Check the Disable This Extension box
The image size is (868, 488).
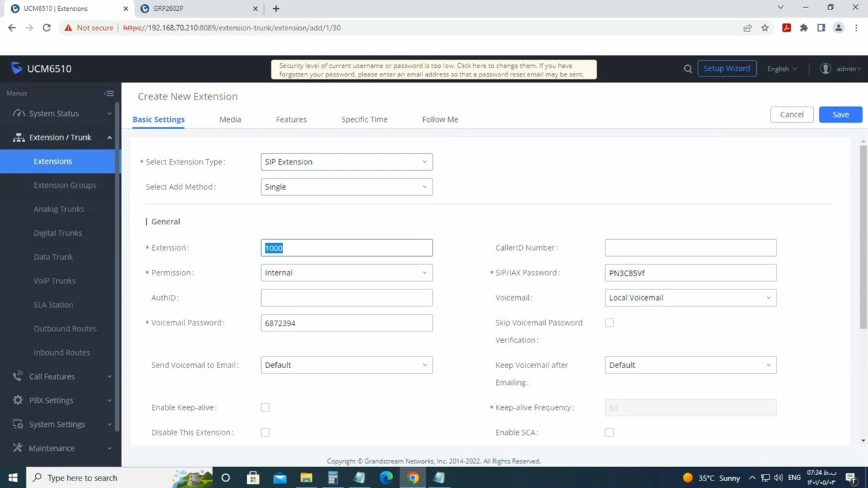click(265, 432)
